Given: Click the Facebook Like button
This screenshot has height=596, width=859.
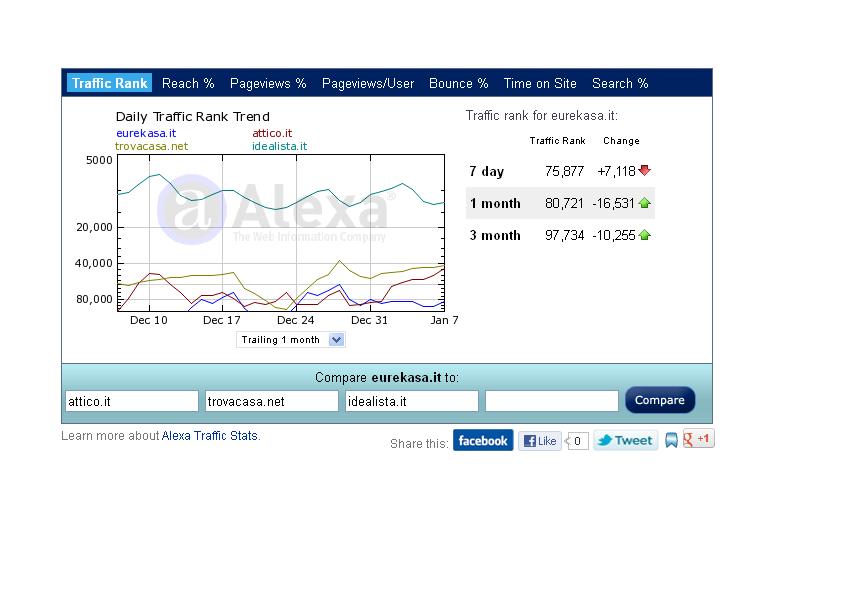Looking at the screenshot, I should (540, 441).
